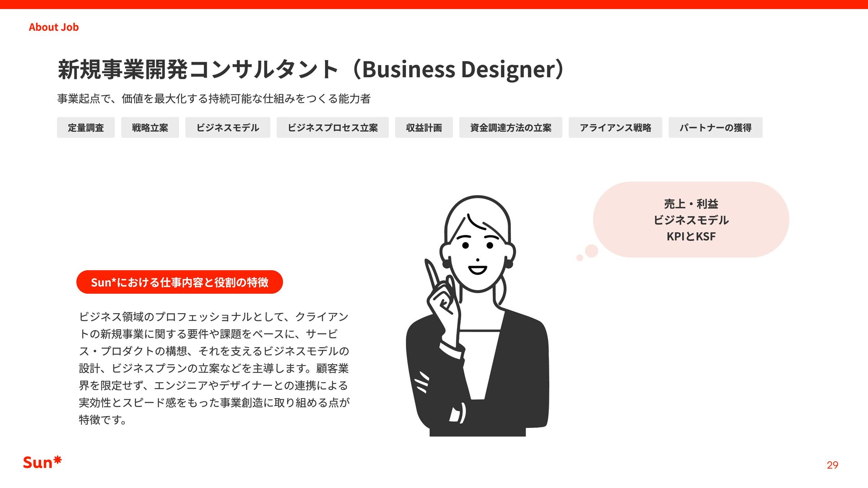The width and height of the screenshot is (868, 488).
Task: Click the large pink thought bubble
Action: 691,220
